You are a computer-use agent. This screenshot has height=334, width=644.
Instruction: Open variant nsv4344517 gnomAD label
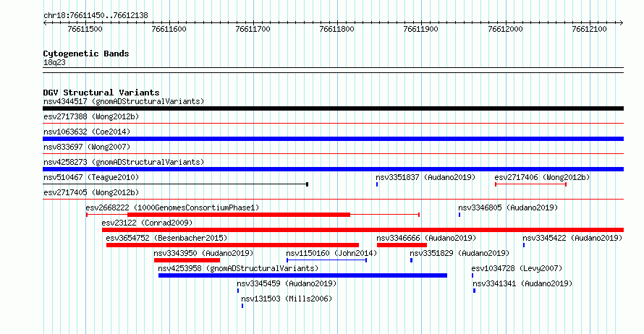click(x=124, y=101)
